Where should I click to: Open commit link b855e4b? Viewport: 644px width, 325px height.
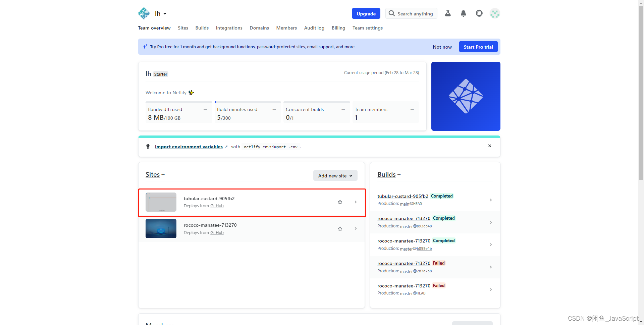[x=424, y=249]
